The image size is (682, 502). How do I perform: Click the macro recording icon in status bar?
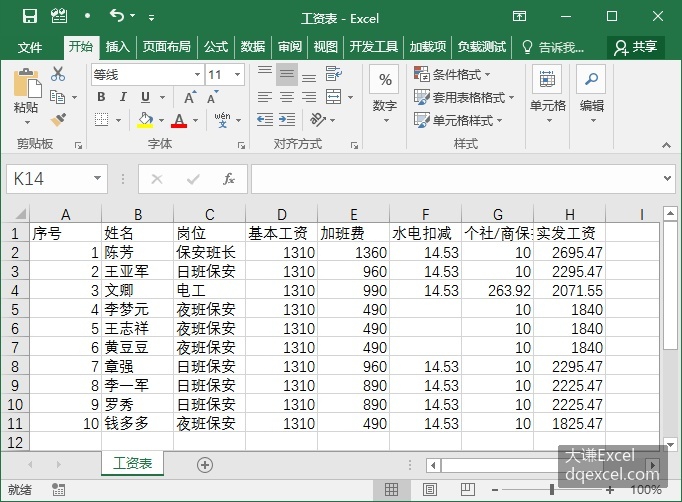click(58, 490)
